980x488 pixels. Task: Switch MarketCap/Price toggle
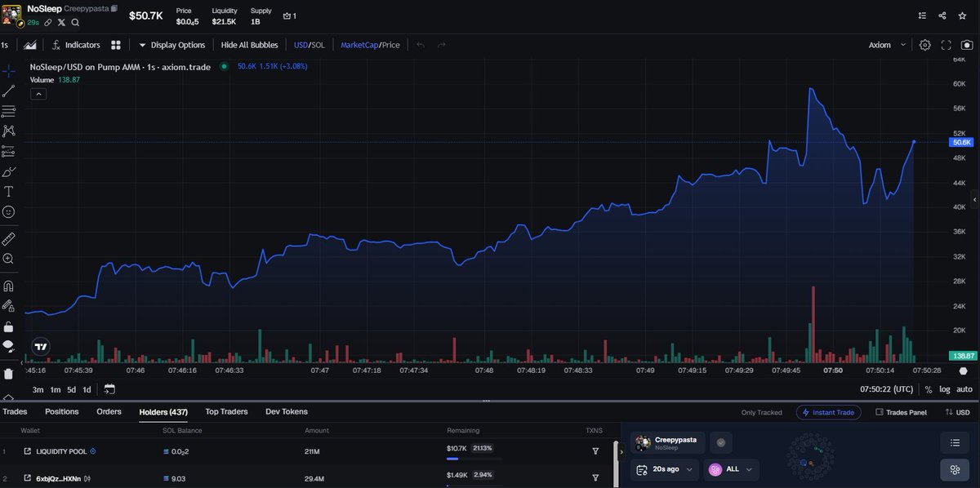click(370, 45)
